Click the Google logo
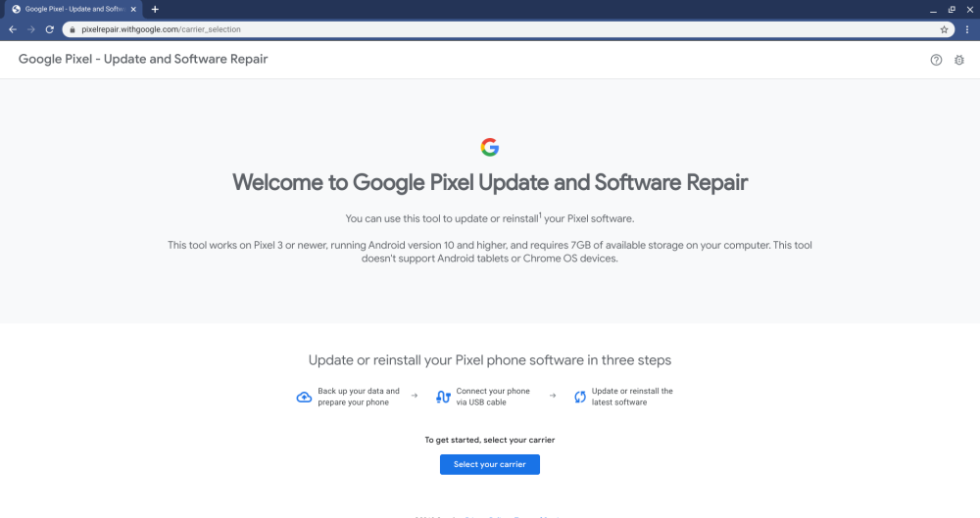This screenshot has width=980, height=518. tap(490, 147)
